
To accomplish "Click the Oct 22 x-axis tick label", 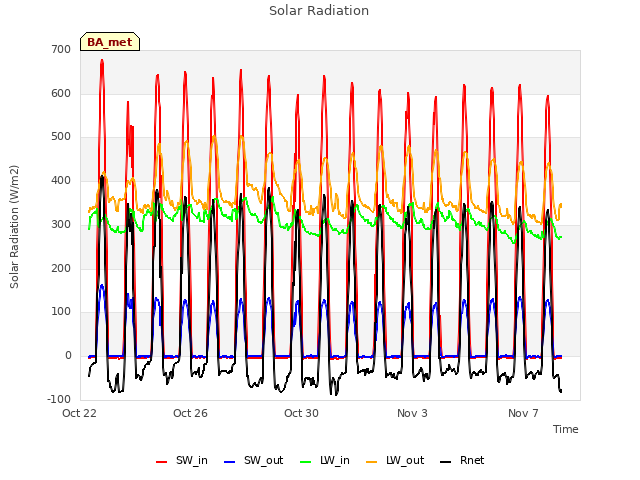I will click(80, 413).
